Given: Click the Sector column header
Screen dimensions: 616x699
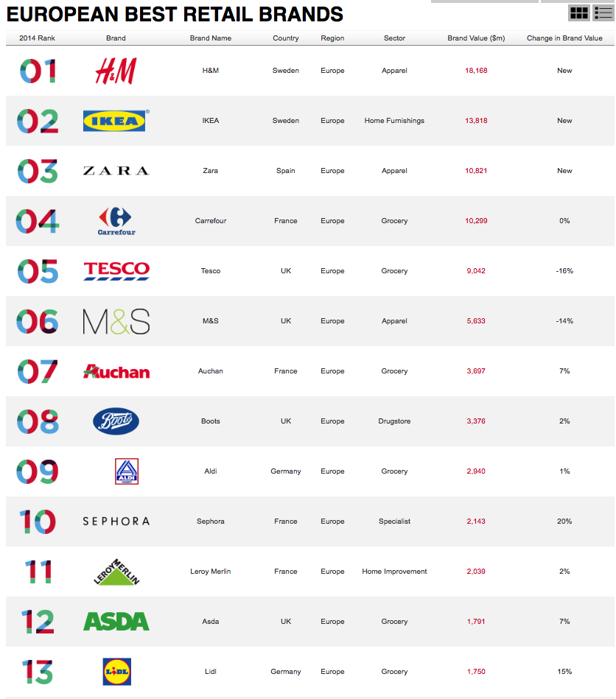Looking at the screenshot, I should [x=394, y=38].
